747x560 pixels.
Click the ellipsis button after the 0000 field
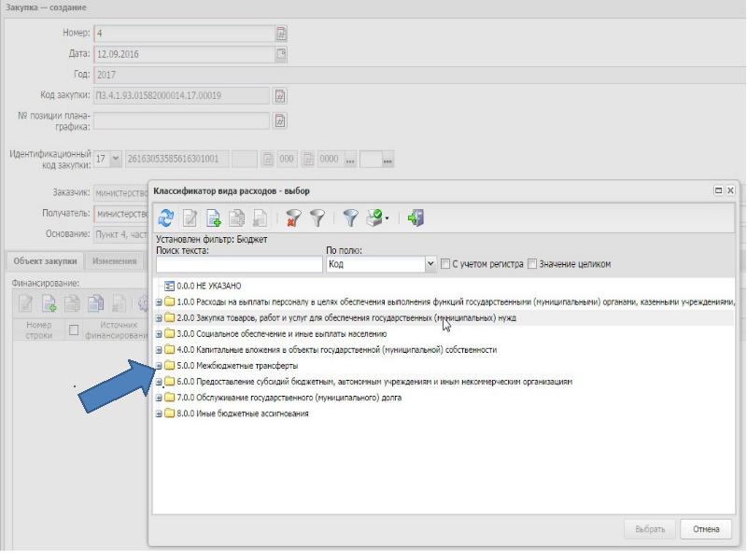pos(350,160)
